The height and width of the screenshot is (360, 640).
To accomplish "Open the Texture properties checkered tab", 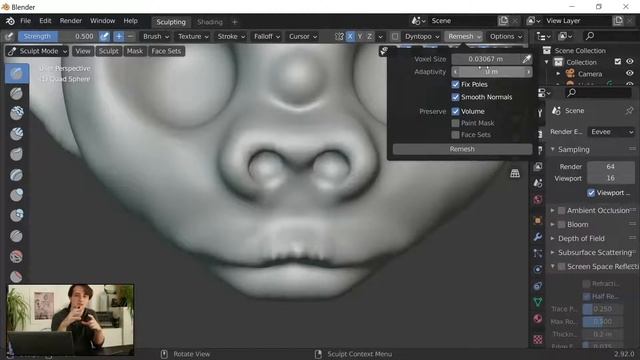I will pos(538,340).
